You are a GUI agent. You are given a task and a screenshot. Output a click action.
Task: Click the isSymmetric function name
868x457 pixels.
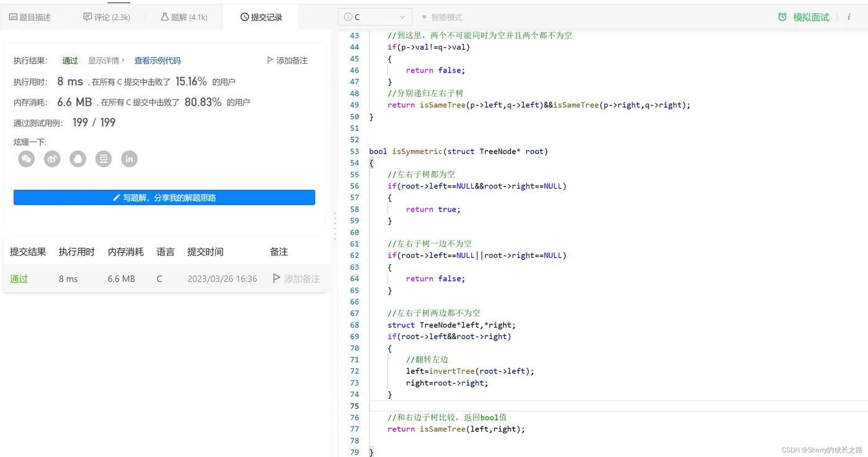pos(417,151)
